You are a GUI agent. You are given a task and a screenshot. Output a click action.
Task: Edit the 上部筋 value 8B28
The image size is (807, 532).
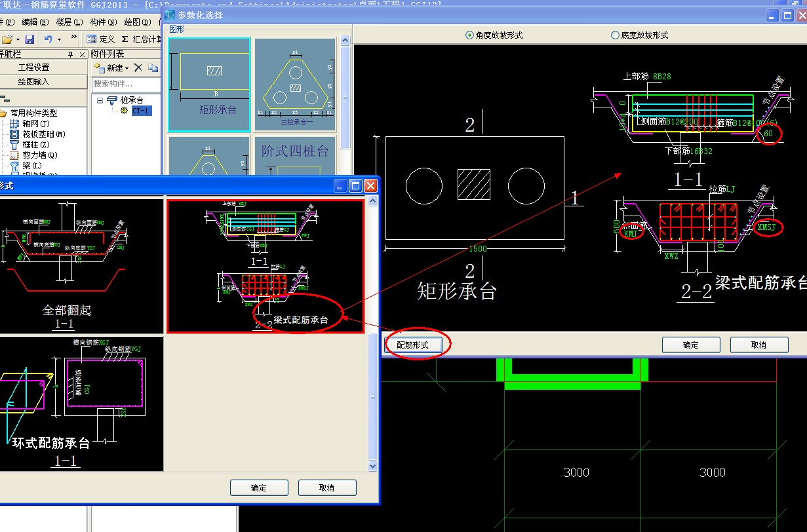pos(661,77)
